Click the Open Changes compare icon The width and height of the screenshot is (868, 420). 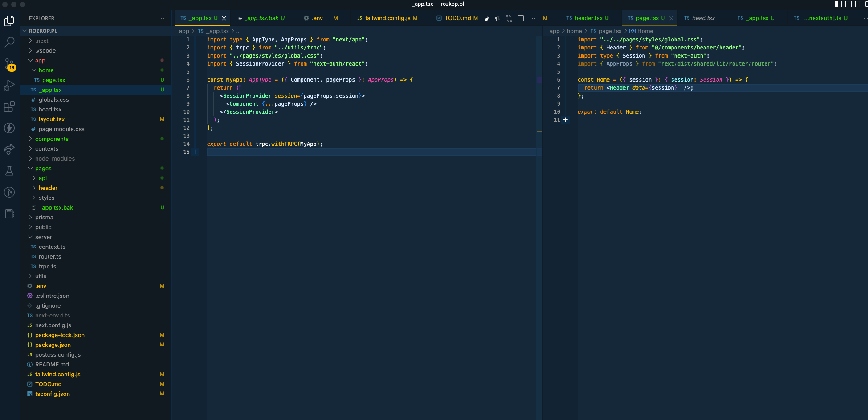click(509, 18)
